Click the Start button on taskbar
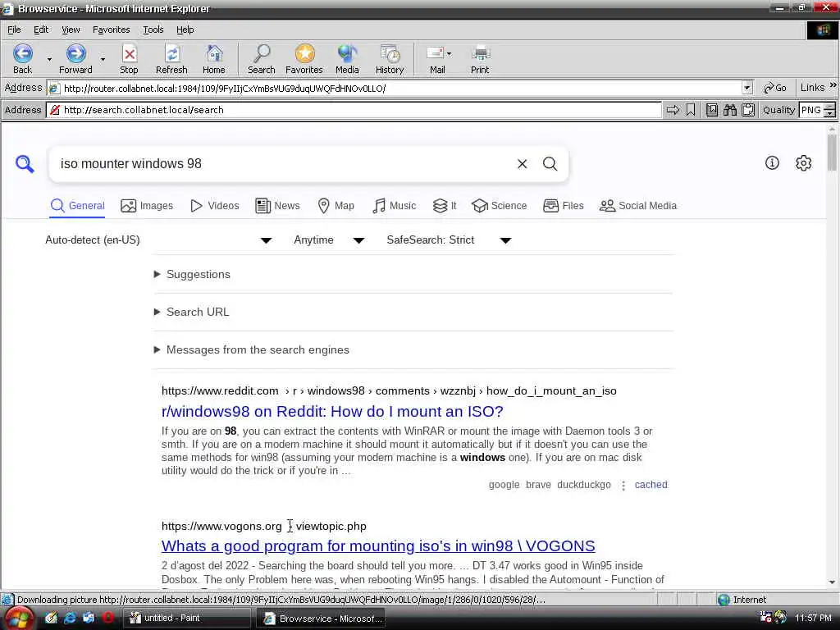This screenshot has height=630, width=840. point(20,619)
